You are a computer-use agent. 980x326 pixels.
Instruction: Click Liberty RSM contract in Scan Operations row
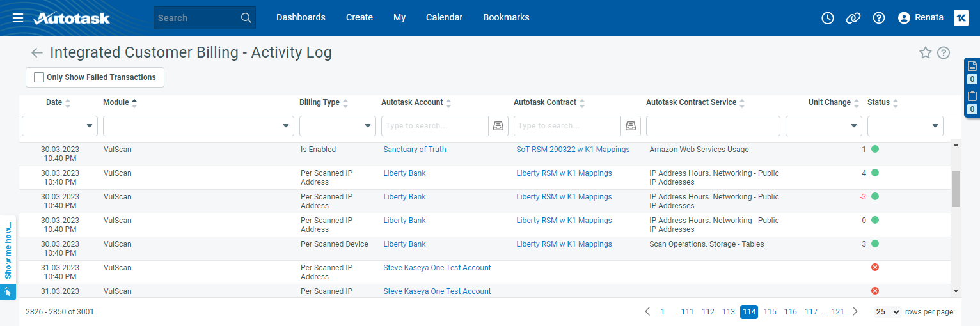point(564,244)
